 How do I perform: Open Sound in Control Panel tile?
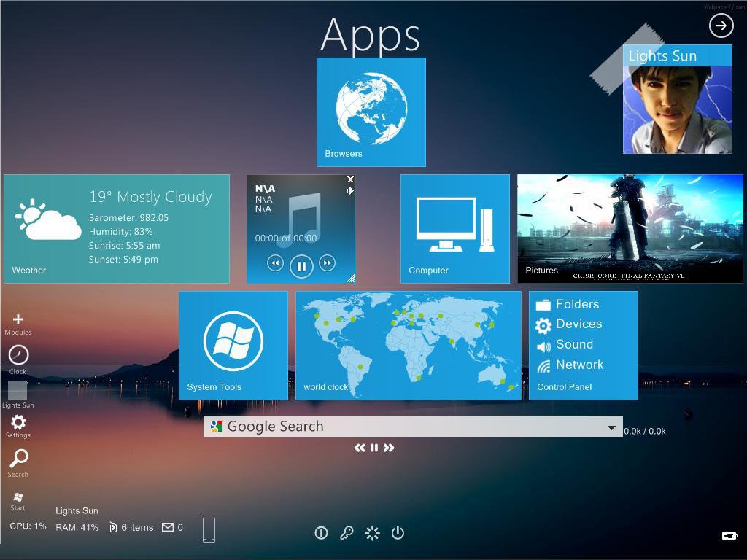[x=574, y=344]
